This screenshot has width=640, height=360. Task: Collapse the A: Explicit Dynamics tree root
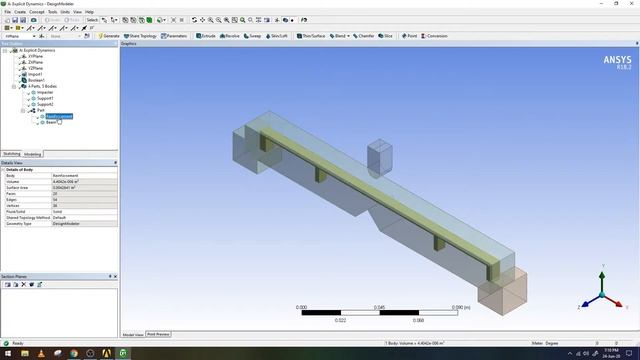[5, 51]
